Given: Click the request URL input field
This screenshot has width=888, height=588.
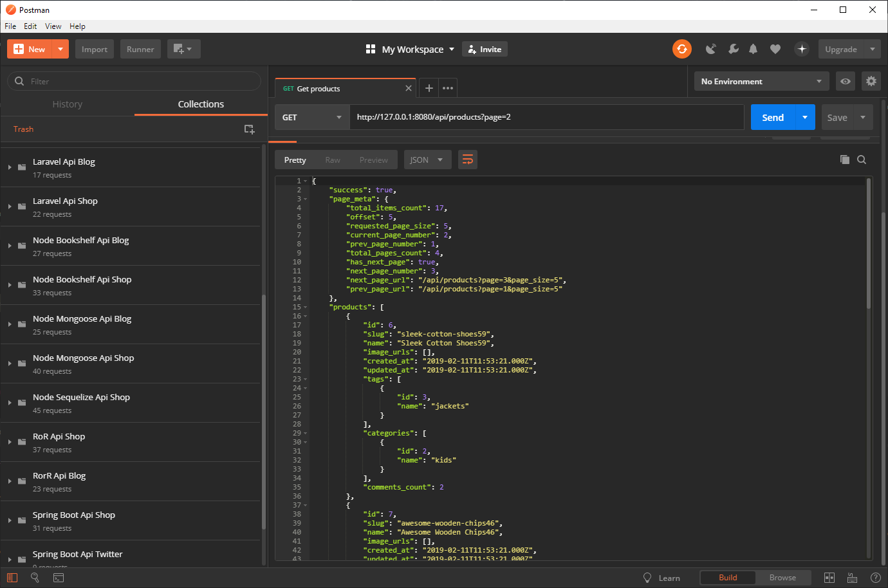Looking at the screenshot, I should coord(546,117).
